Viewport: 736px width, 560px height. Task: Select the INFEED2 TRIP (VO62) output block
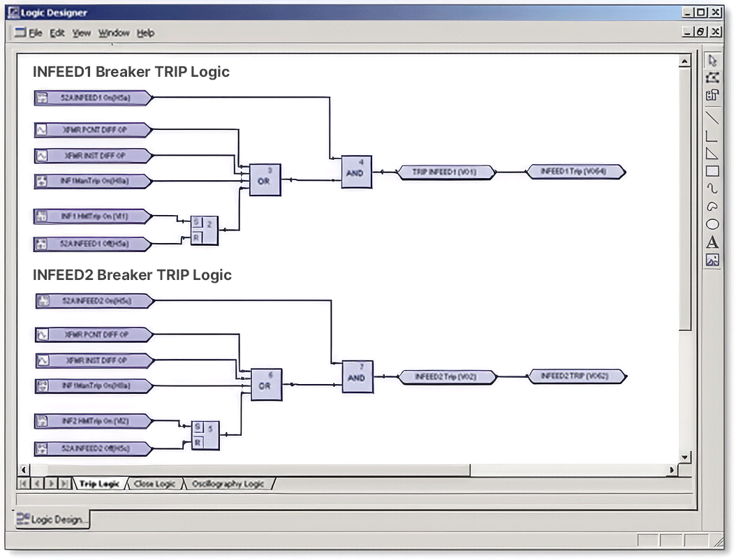click(x=577, y=376)
